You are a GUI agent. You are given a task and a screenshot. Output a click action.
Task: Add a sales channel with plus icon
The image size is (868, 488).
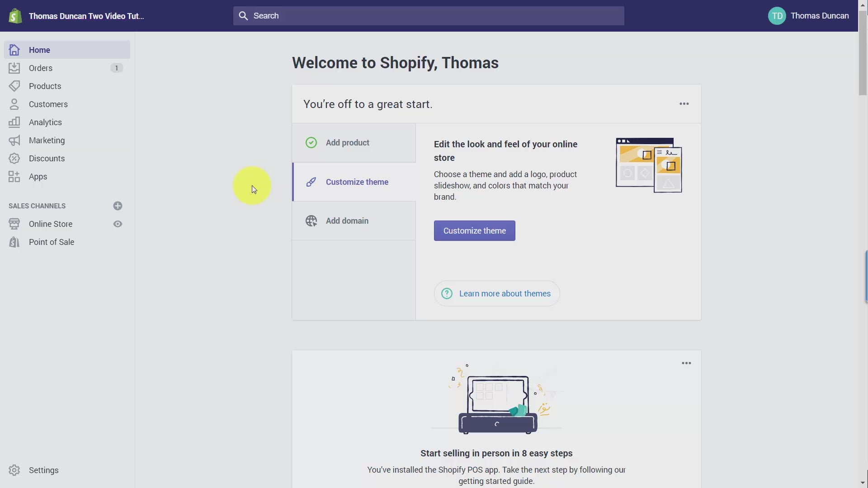(118, 206)
